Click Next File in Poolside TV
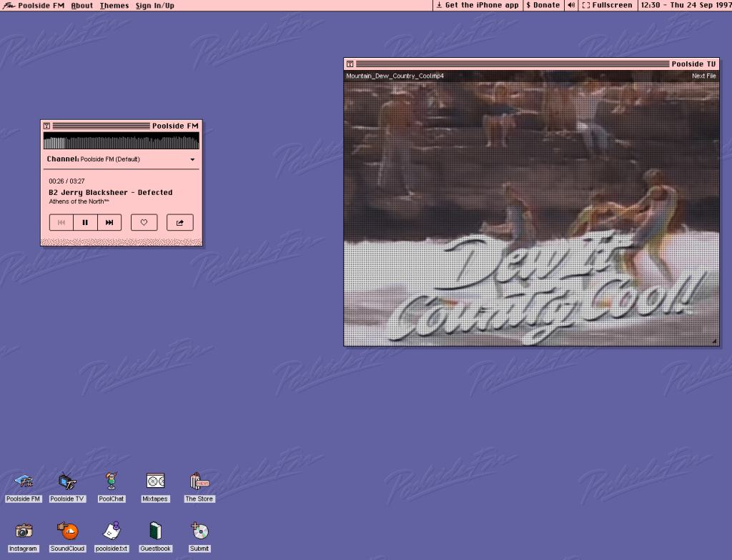The height and width of the screenshot is (560, 732). [703, 76]
